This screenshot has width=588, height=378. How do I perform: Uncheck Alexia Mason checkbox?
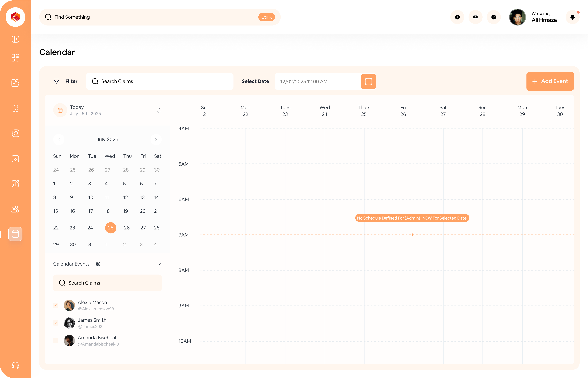coord(56,305)
